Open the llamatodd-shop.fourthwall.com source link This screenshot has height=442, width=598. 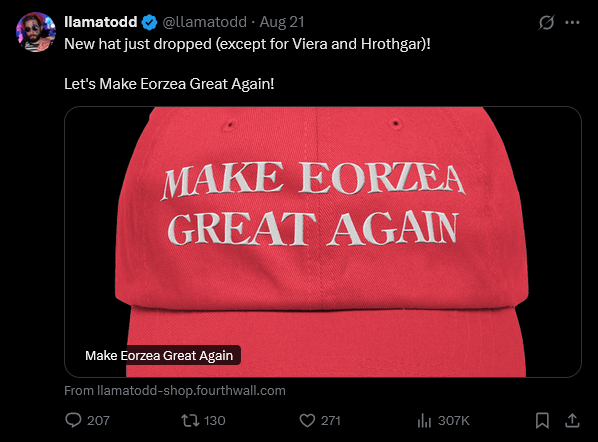tap(175, 391)
